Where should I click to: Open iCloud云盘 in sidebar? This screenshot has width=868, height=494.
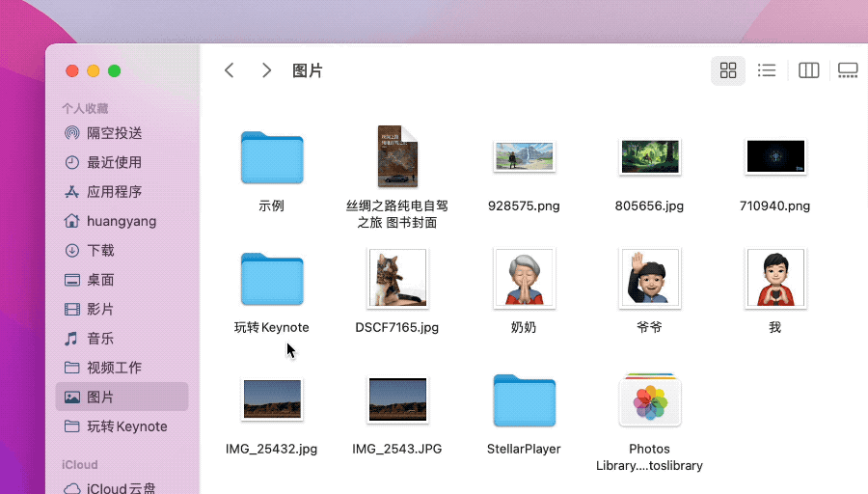pos(122,488)
